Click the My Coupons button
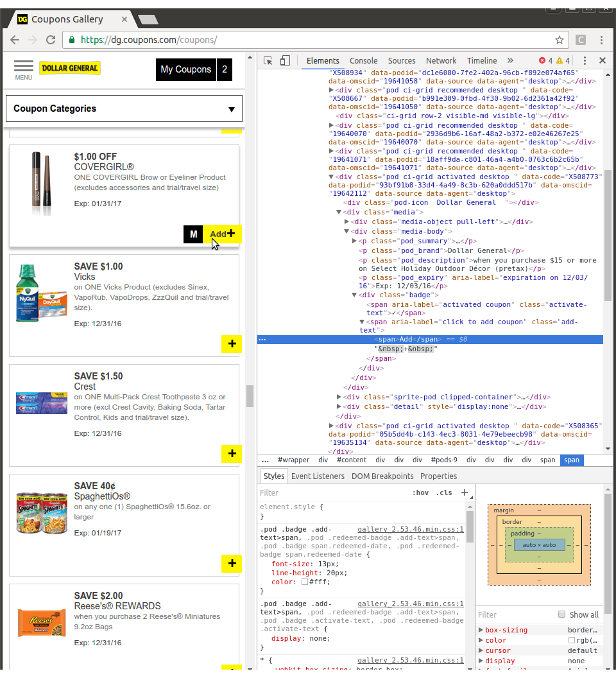 (x=185, y=69)
